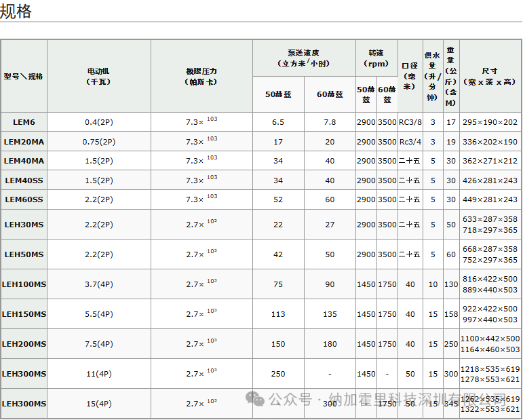Select the motor value 0.75(2P)
Screen dimensions: 523x420
pyautogui.click(x=99, y=142)
